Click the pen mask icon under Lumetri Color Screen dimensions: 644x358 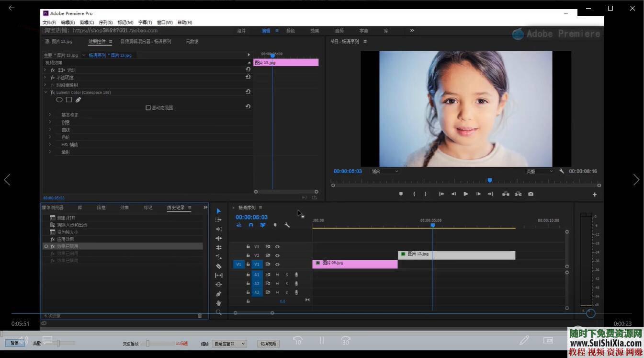pyautogui.click(x=78, y=100)
